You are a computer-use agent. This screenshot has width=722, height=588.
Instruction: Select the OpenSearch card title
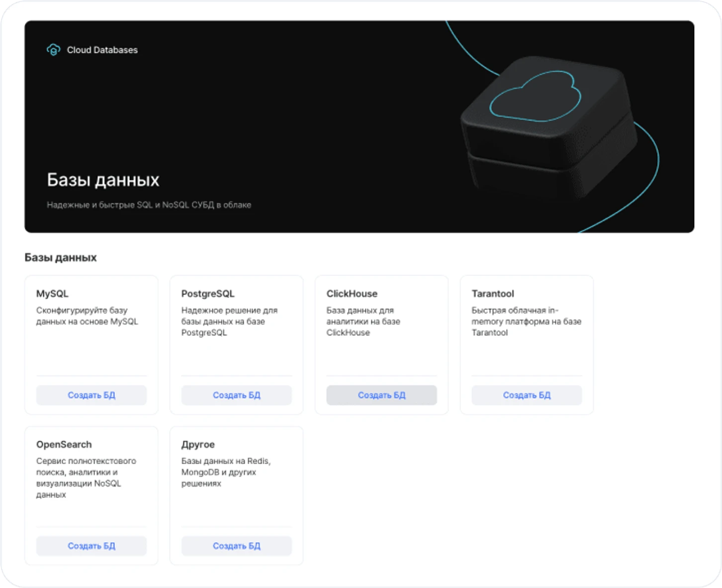[x=64, y=444]
